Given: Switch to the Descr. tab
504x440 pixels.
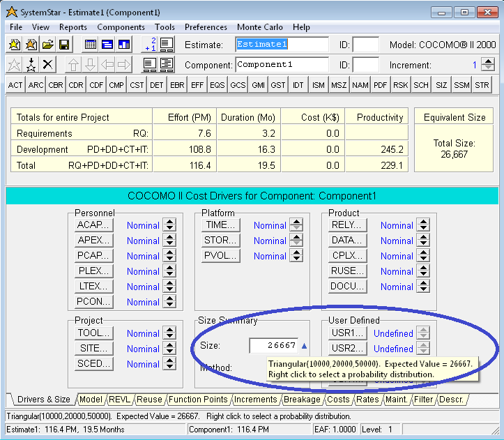Looking at the screenshot, I should [x=451, y=400].
